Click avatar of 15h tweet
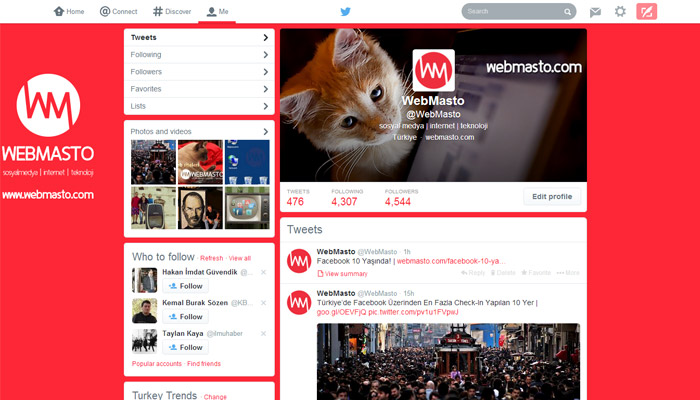Image resolution: width=700 pixels, height=400 pixels. point(299,302)
